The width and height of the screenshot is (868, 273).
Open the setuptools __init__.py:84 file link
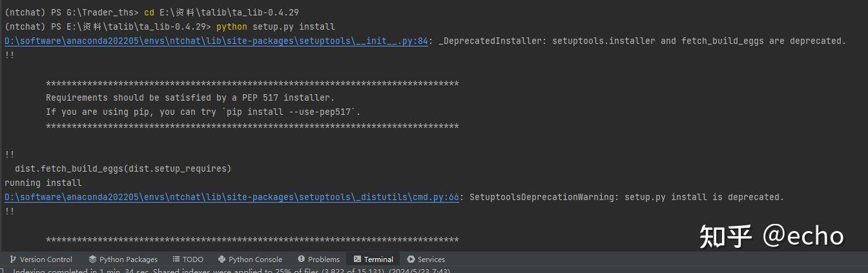click(x=216, y=41)
